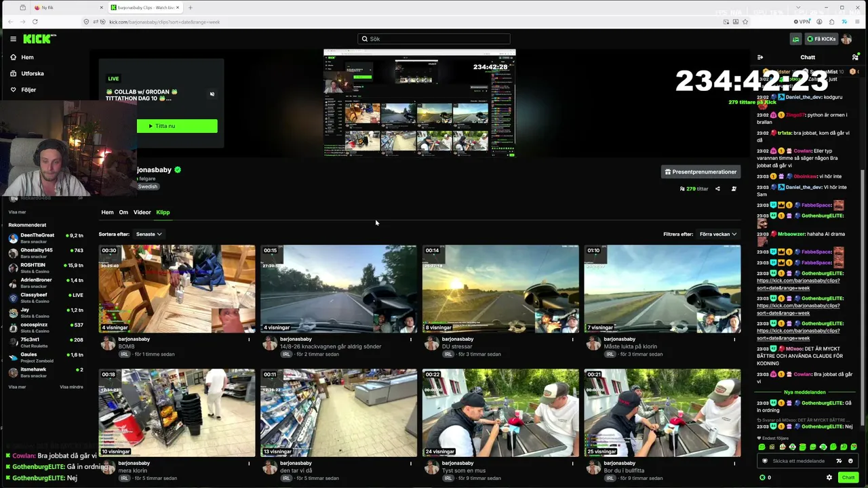The height and width of the screenshot is (488, 868).
Task: Switch to the Videor channel tab
Action: 142,212
